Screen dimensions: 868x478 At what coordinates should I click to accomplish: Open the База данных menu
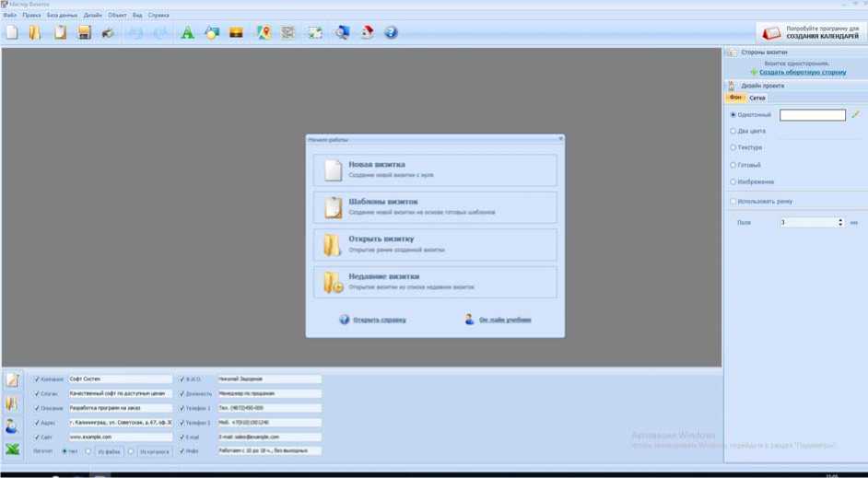point(62,16)
